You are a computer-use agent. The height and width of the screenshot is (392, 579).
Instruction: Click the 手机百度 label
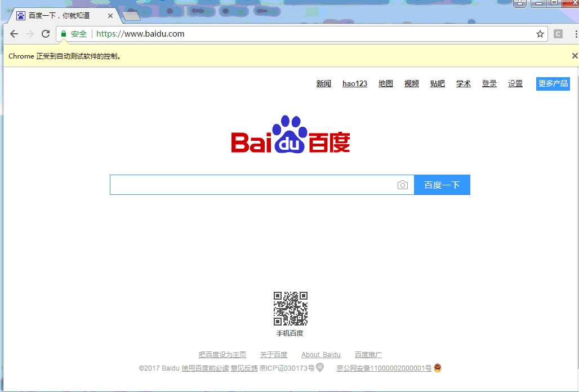coord(290,333)
